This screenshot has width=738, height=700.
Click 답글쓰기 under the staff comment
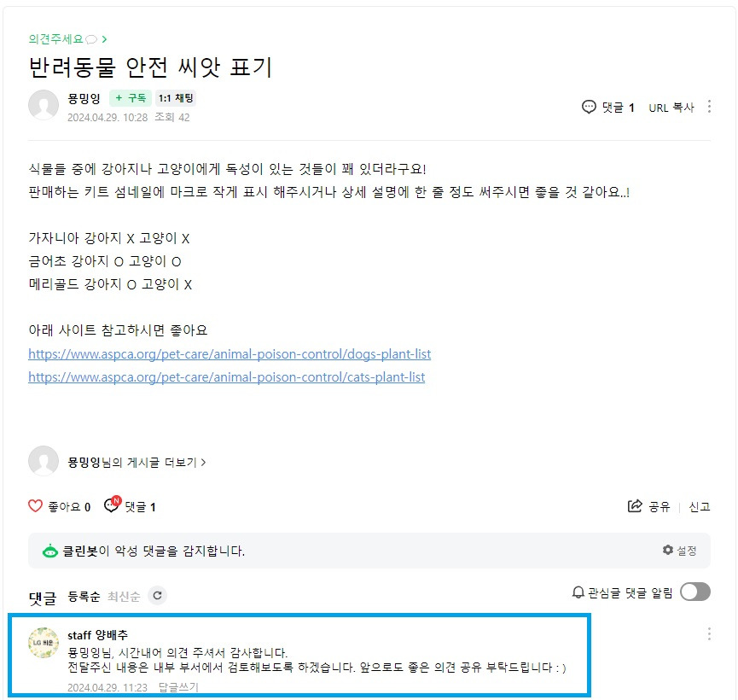pos(178,687)
